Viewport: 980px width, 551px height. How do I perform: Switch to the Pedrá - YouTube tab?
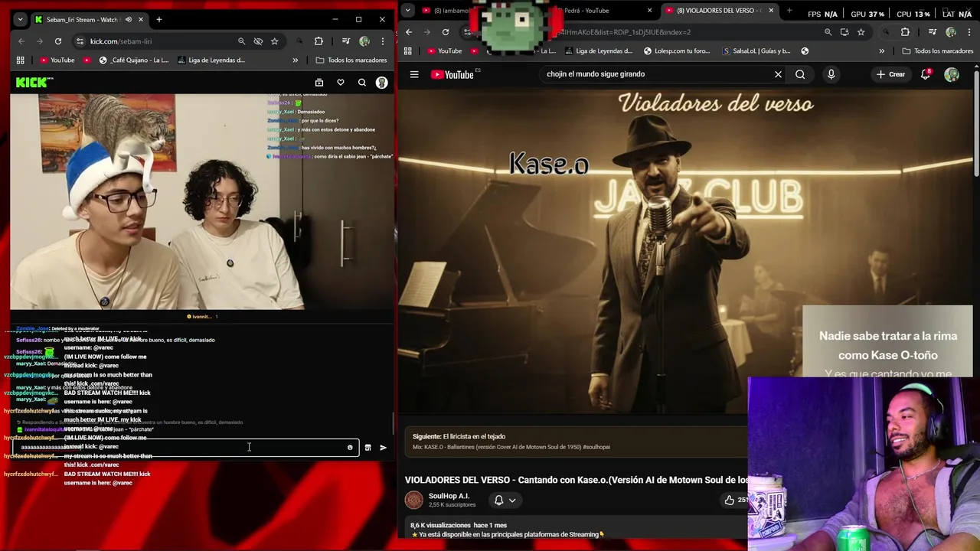coord(586,11)
